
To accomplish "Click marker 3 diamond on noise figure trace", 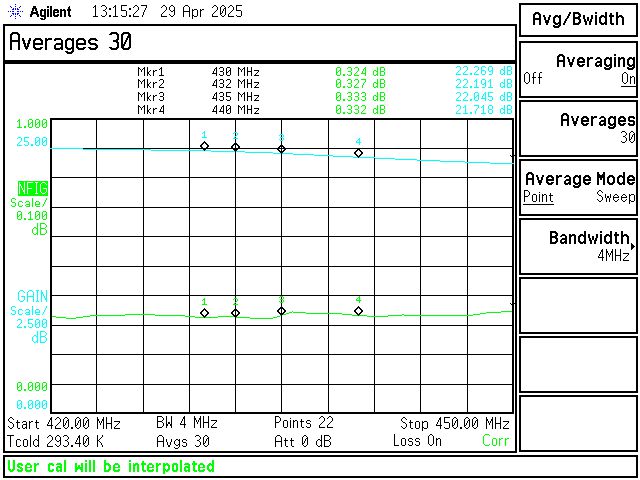I will [x=281, y=311].
